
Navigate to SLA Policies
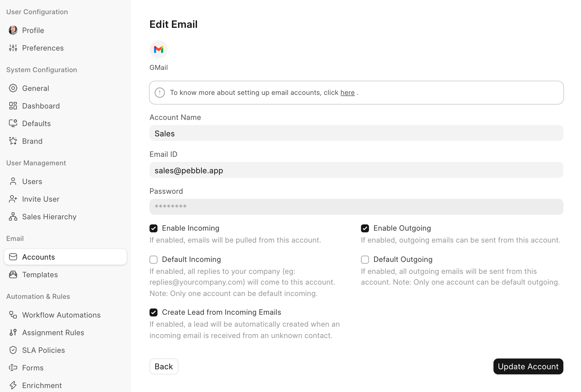click(65, 350)
